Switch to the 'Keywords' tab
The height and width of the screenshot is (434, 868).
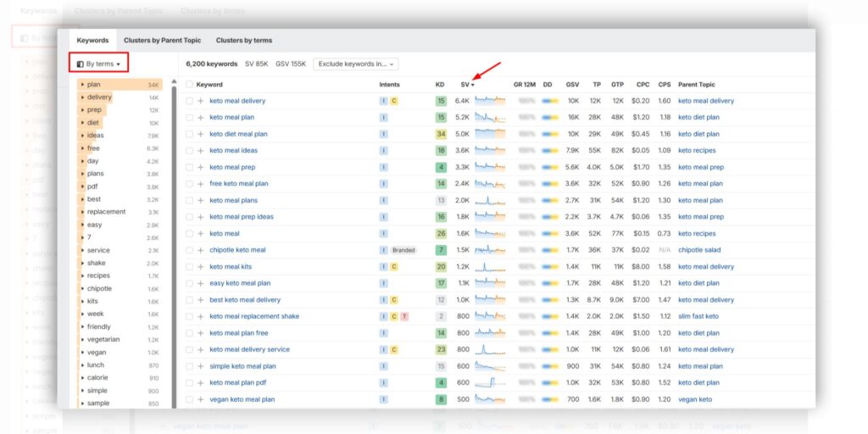[x=92, y=41]
